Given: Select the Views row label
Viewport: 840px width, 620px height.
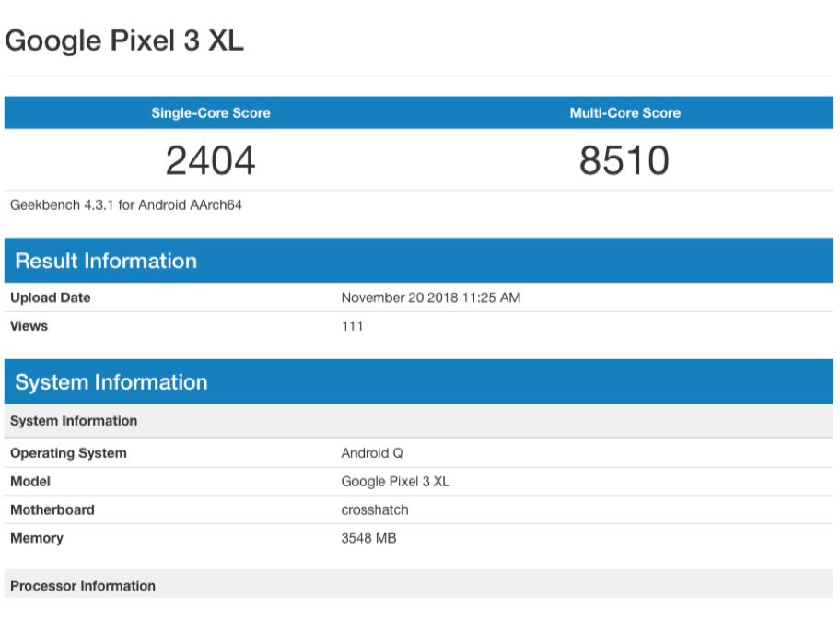Looking at the screenshot, I should tap(29, 326).
